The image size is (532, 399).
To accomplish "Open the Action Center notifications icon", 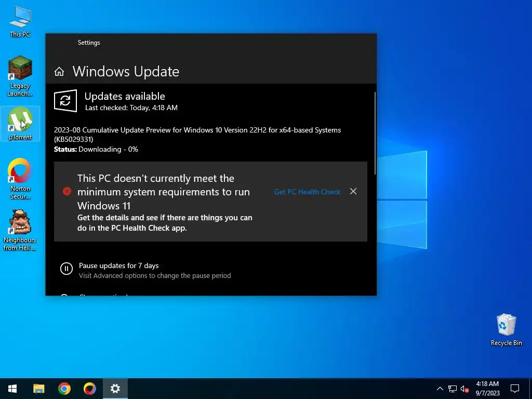I will click(515, 389).
